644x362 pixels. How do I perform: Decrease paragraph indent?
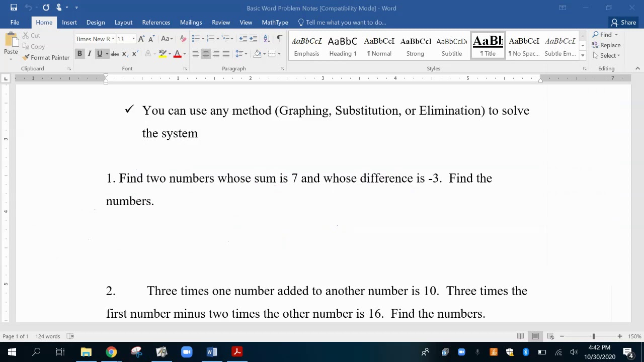pyautogui.click(x=244, y=39)
